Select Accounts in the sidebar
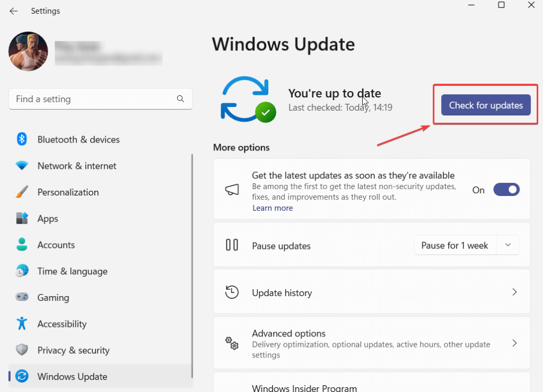This screenshot has width=543, height=392. [x=56, y=245]
